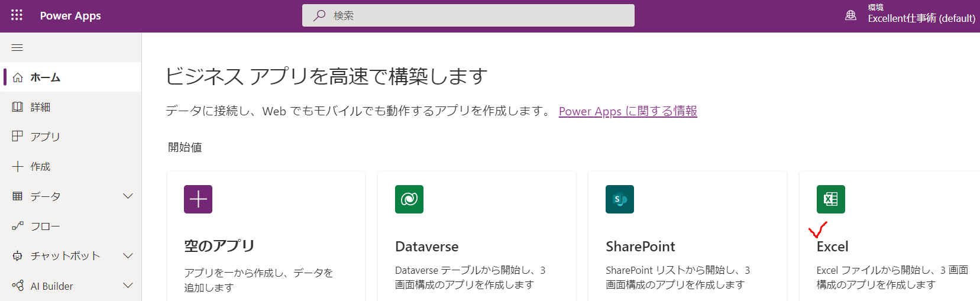Open フロー from the sidebar
This screenshot has width=980, height=301.
pyautogui.click(x=46, y=226)
